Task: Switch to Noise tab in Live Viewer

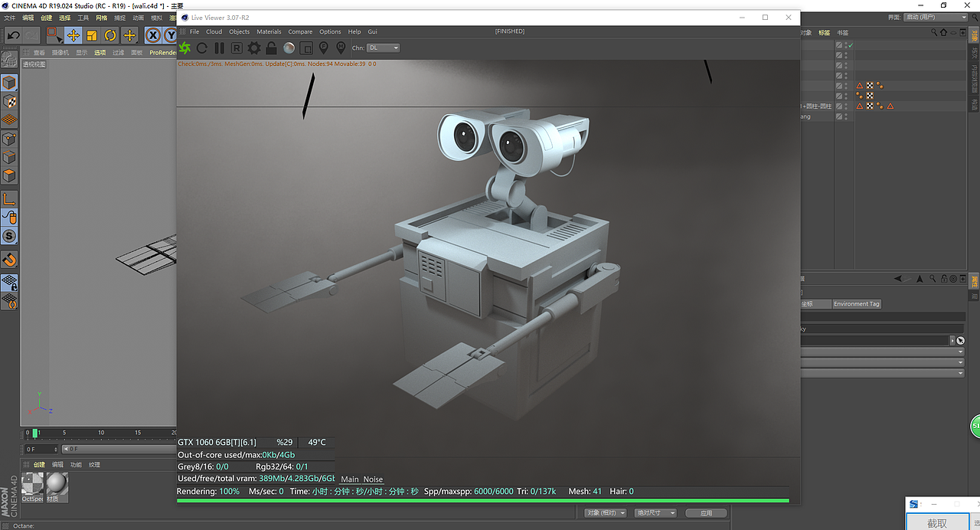Action: click(373, 479)
